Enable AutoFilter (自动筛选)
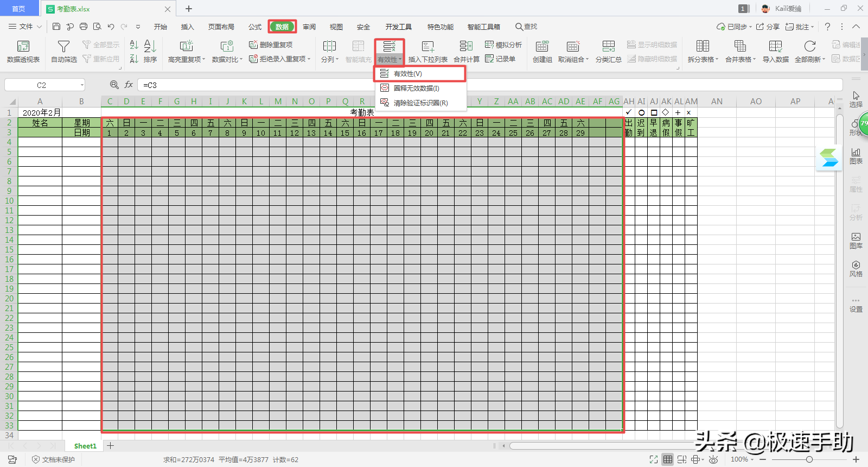 (x=63, y=51)
